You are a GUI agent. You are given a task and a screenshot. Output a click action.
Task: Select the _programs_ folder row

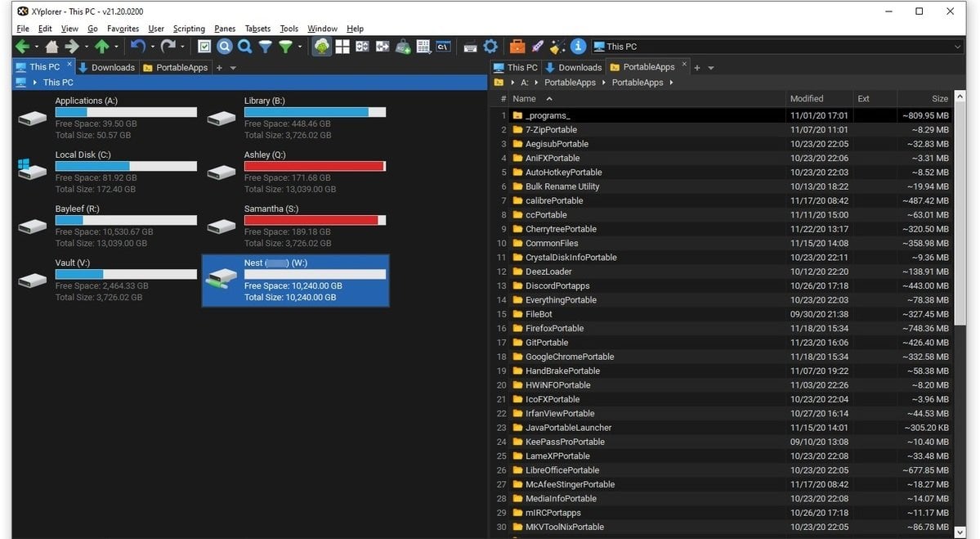pyautogui.click(x=723, y=115)
